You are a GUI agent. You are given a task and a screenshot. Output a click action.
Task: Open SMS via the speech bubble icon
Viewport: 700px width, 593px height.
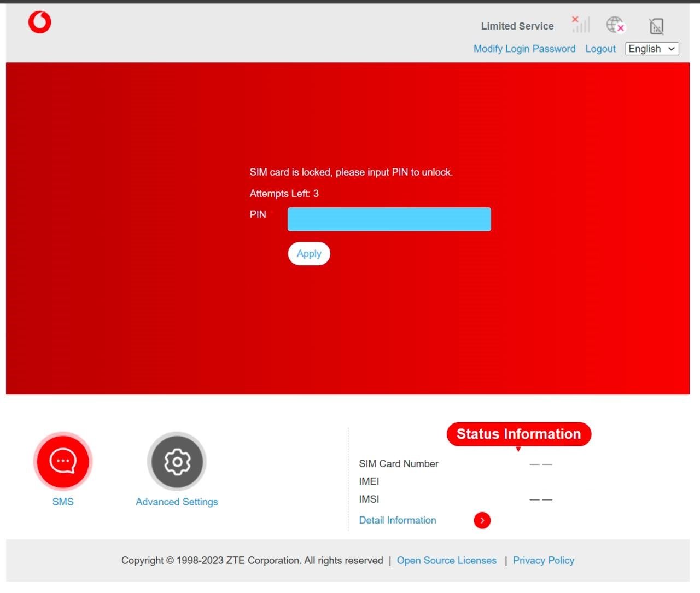pos(63,461)
